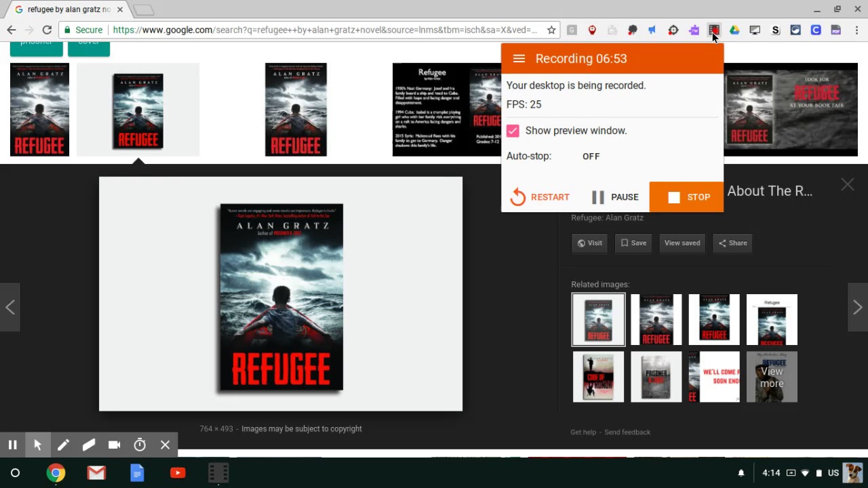This screenshot has height=488, width=868.
Task: Select the eraser tool
Action: point(89,445)
